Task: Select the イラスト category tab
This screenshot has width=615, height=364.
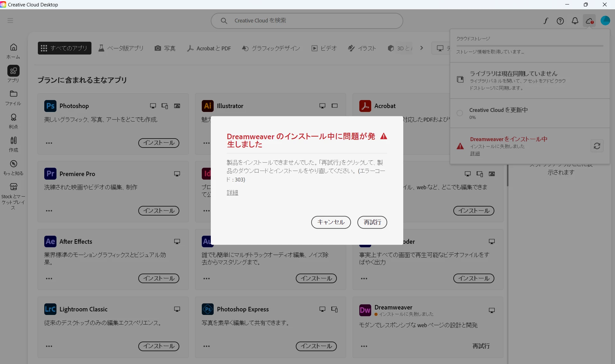Action: (362, 48)
